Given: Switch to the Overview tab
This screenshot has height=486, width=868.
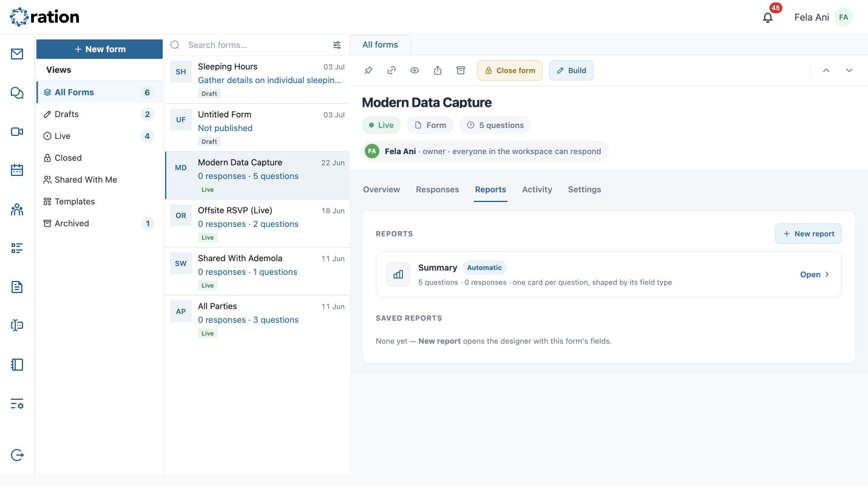Looking at the screenshot, I should pyautogui.click(x=381, y=189).
